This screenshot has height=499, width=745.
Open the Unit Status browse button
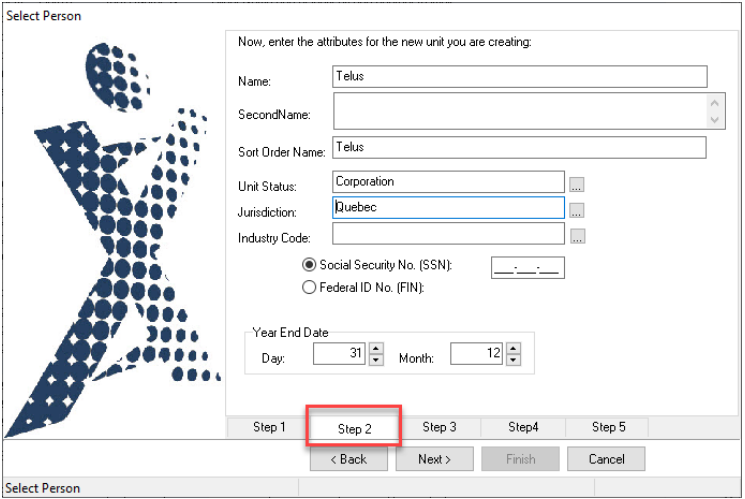[x=576, y=184]
